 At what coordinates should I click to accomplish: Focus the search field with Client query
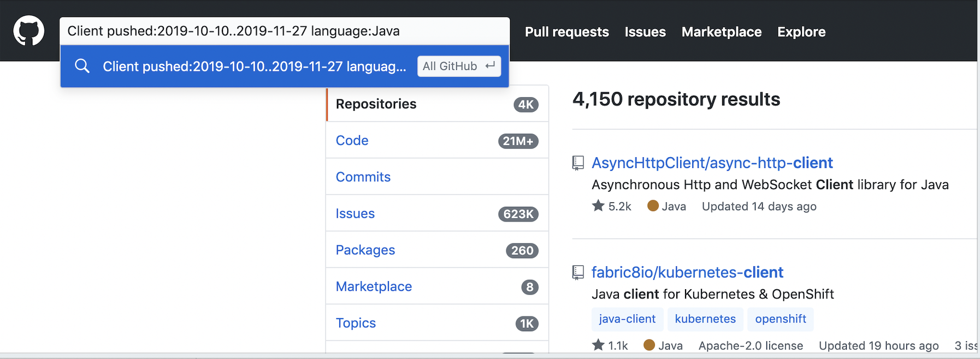click(285, 31)
